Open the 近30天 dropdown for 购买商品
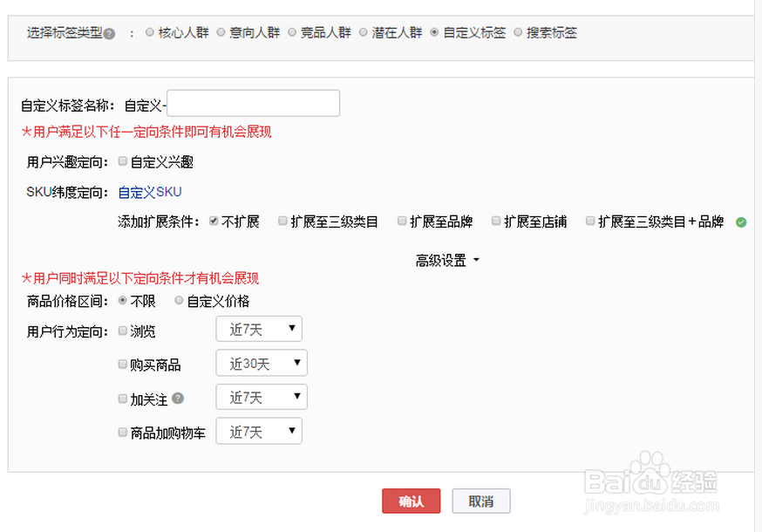 point(261,364)
